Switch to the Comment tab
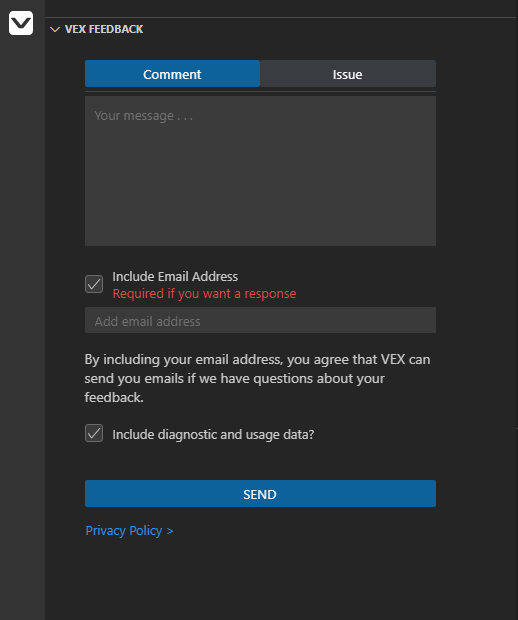Image resolution: width=518 pixels, height=620 pixels. [x=172, y=74]
